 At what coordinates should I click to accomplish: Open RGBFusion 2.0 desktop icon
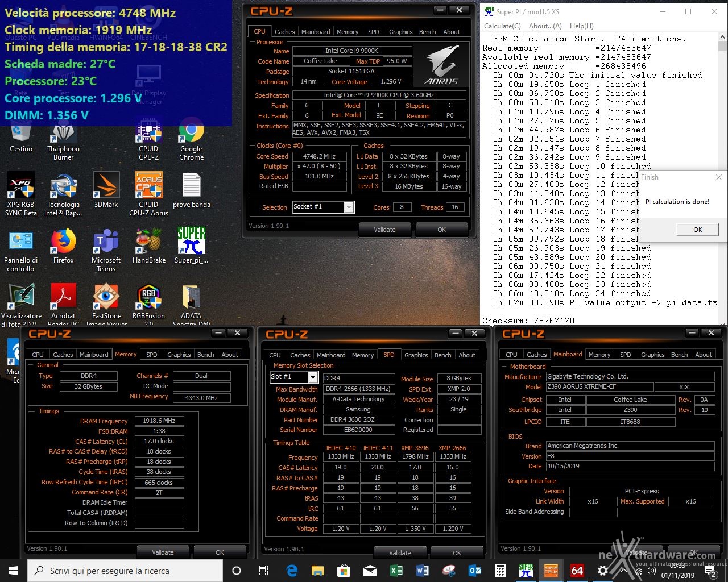point(148,304)
